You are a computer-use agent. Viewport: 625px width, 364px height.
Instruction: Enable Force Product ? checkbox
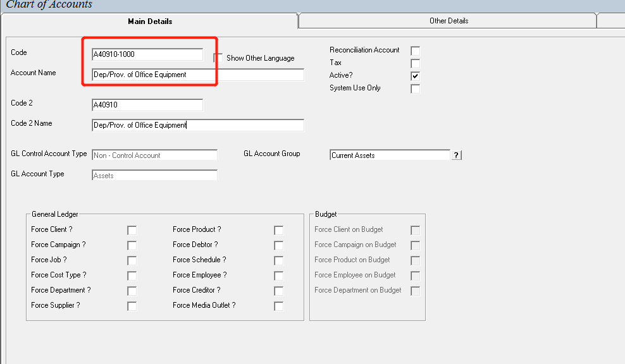(278, 231)
